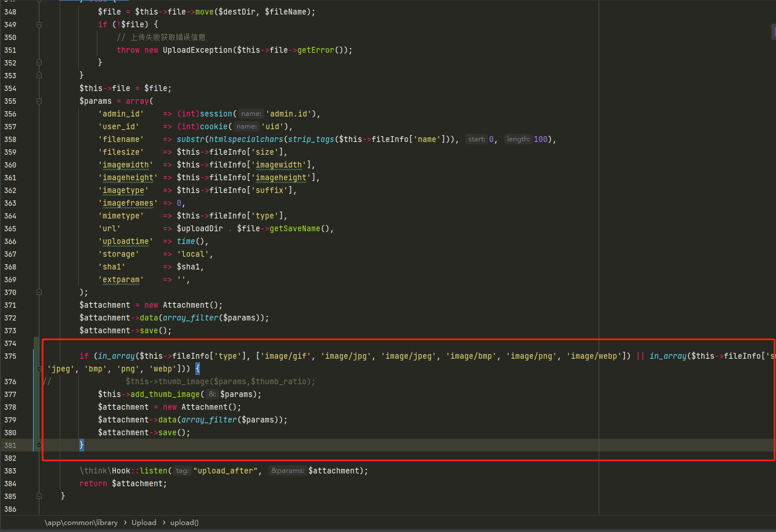Click '$this->file = $file;' on line 354
Viewport: 776px width, 532px height.
(x=126, y=88)
